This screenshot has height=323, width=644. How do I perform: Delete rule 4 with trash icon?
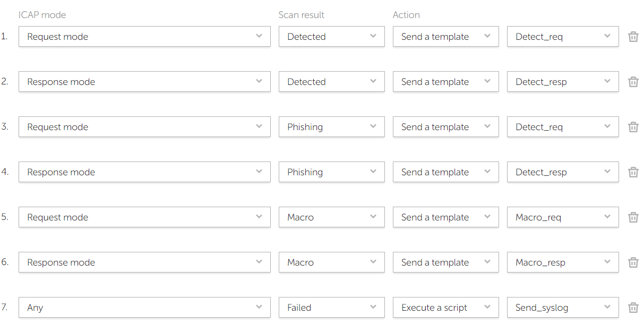pyautogui.click(x=633, y=172)
